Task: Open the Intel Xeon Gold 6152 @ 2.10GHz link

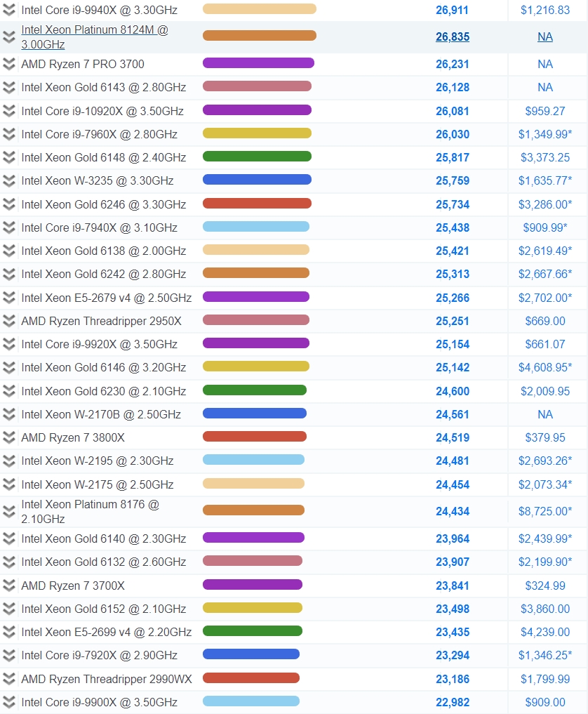Action: coord(104,609)
